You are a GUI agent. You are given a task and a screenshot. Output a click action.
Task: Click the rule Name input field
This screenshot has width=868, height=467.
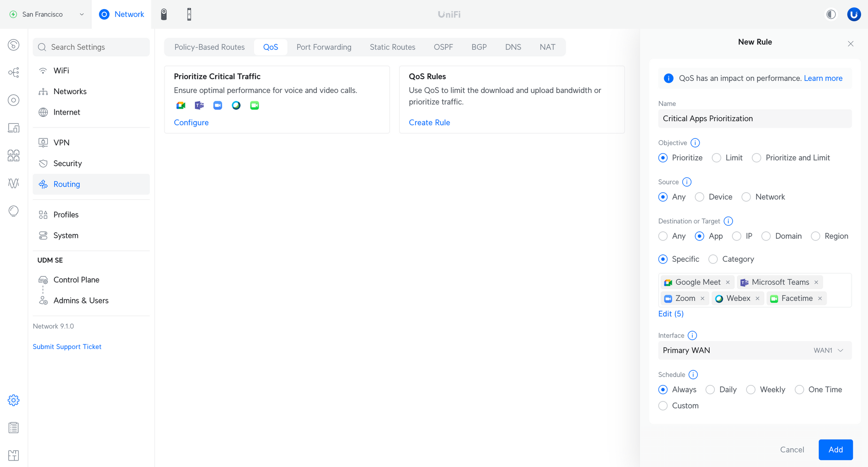pos(755,118)
